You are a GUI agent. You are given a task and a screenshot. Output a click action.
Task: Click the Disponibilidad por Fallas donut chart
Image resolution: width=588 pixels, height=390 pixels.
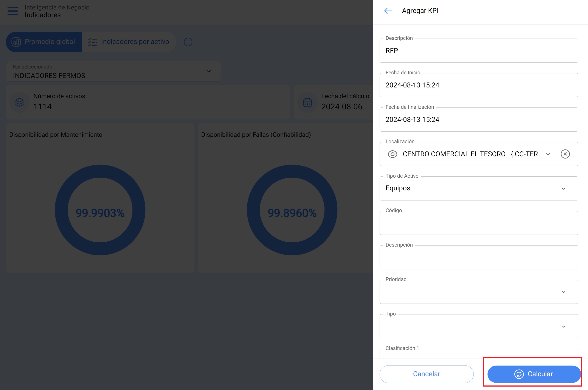(x=292, y=210)
